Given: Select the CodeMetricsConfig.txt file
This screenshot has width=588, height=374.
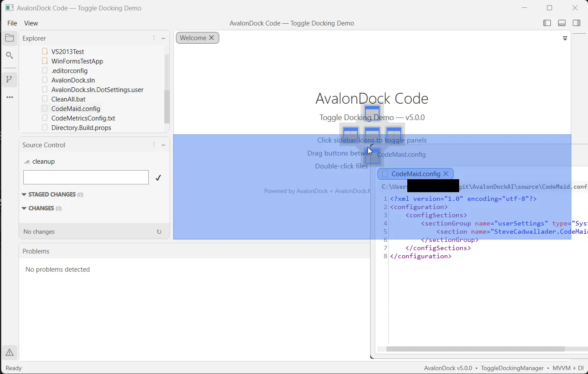Looking at the screenshot, I should click(x=83, y=118).
